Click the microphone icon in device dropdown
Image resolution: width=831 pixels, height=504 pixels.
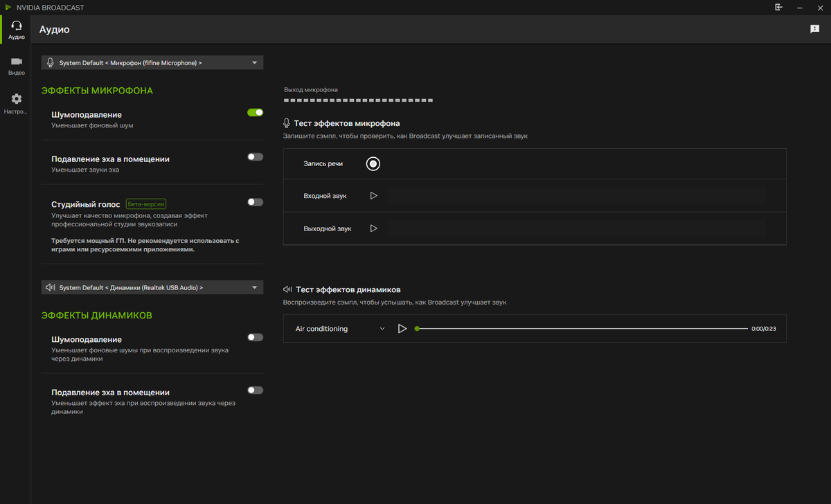click(50, 63)
